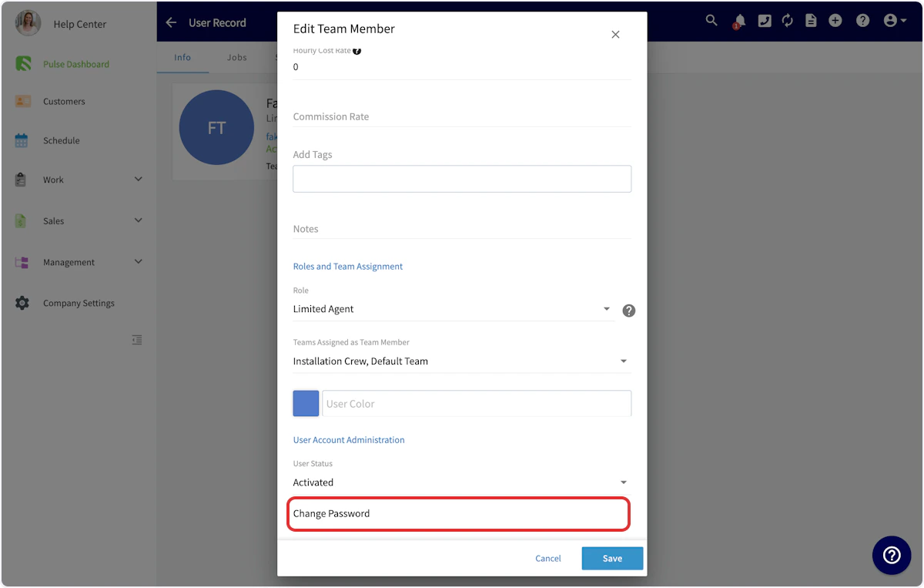Click the Commission Rate field
The width and height of the screenshot is (924, 588).
pos(462,116)
